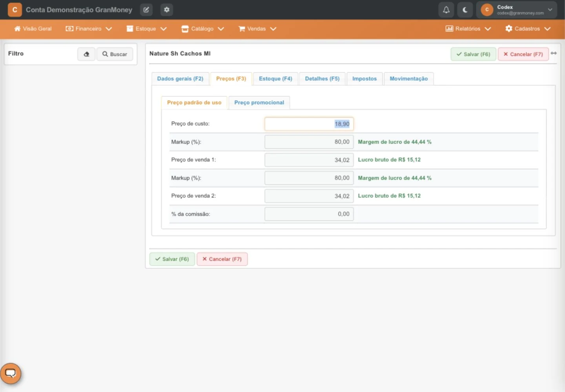This screenshot has width=565, height=392.
Task: Click the Preço de venda 1 field
Action: pos(309,160)
